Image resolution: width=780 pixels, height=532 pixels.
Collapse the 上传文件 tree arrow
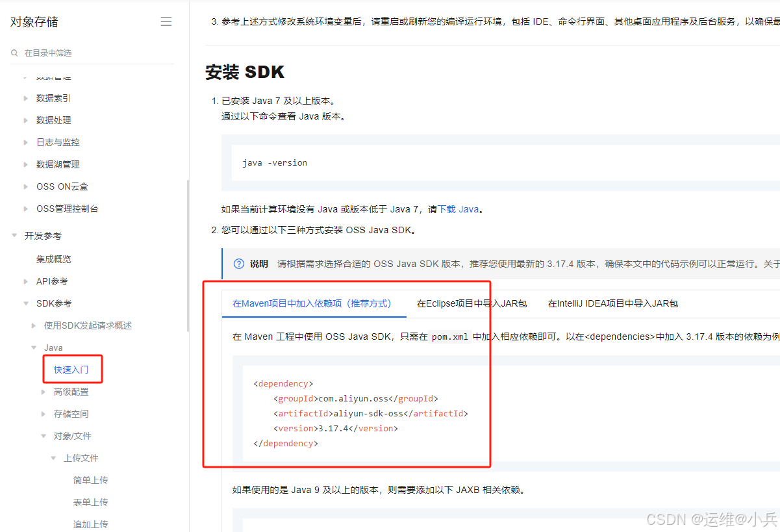pyautogui.click(x=54, y=458)
